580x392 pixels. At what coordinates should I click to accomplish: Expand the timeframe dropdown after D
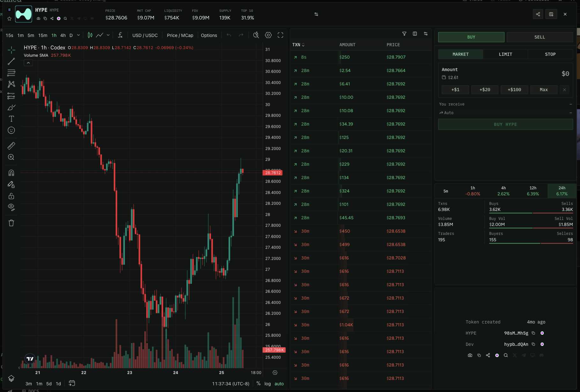pos(78,35)
